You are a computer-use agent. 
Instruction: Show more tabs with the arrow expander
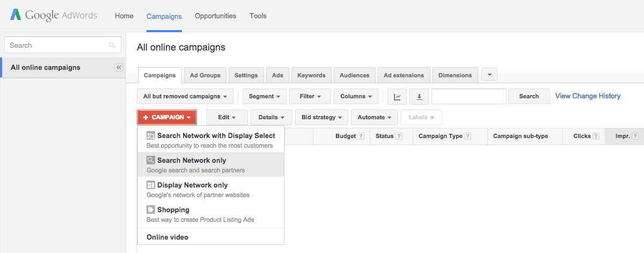(489, 75)
